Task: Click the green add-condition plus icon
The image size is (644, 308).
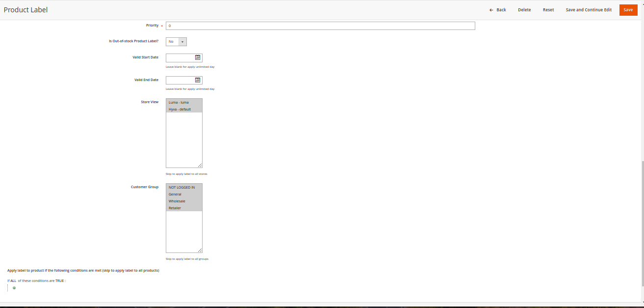Action: [14, 288]
